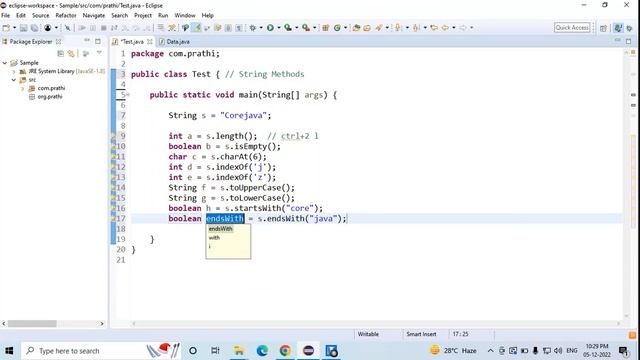The height and width of the screenshot is (360, 640).
Task: Minimize the Package Explorer view
Action: pyautogui.click(x=87, y=41)
